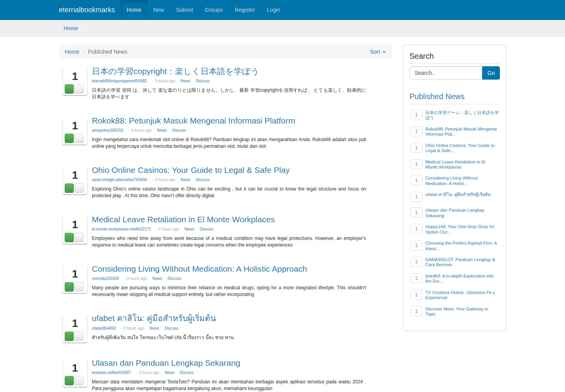The image size is (565, 392).
Task: Open sidebar link Happy168: Your One-Stop Shop
Action: pyautogui.click(x=459, y=229)
